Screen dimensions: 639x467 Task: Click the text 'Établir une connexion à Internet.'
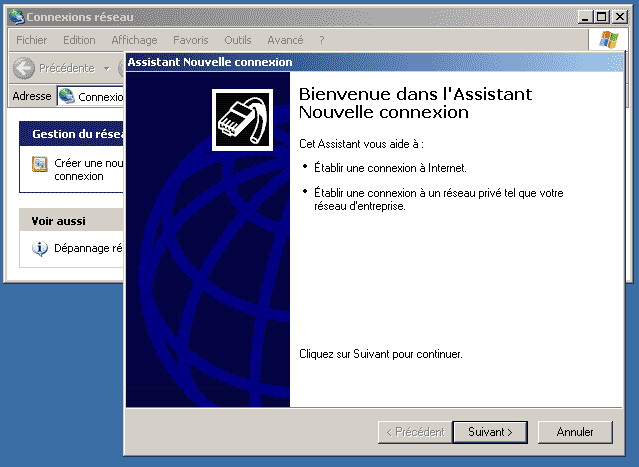pyautogui.click(x=390, y=168)
